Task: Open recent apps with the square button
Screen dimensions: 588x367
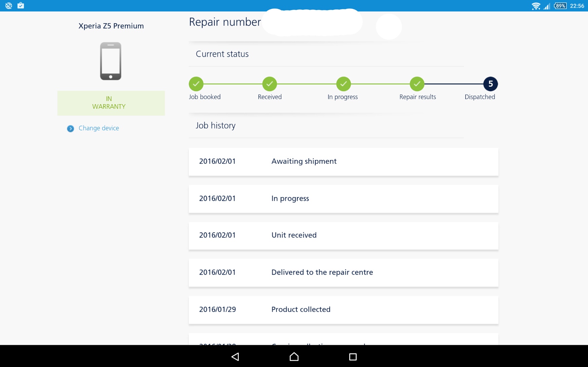Action: (353, 357)
